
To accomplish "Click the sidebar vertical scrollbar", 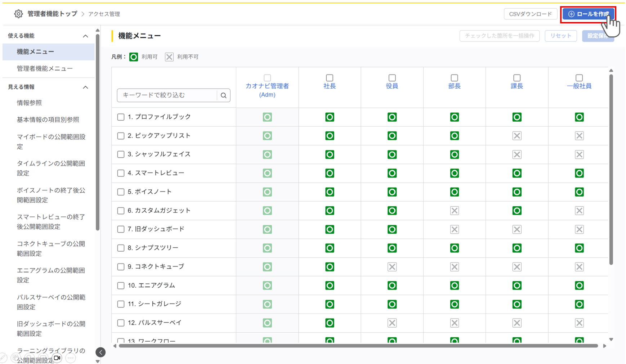I will tap(98, 131).
